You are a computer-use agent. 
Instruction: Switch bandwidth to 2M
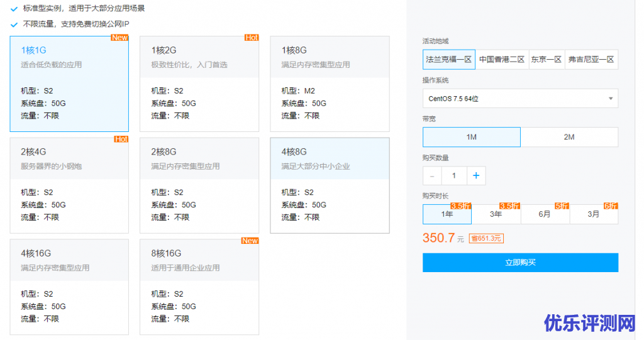[x=569, y=137]
